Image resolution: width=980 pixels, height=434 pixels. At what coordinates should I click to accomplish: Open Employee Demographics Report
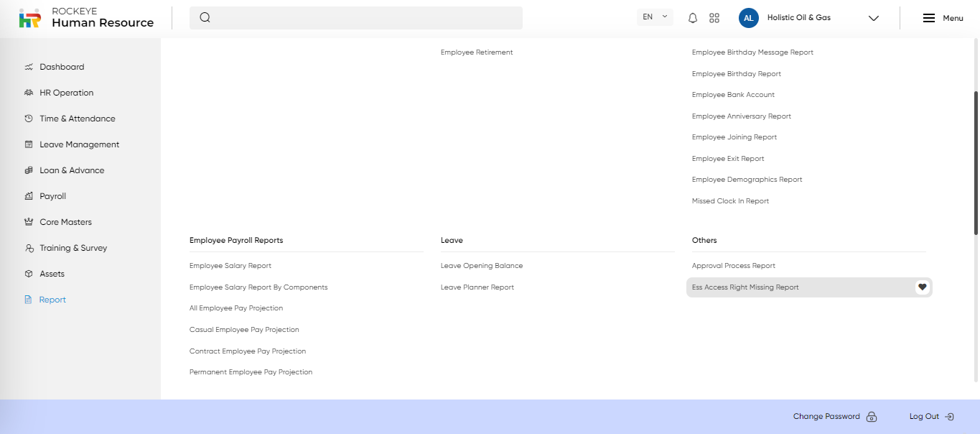(x=747, y=180)
